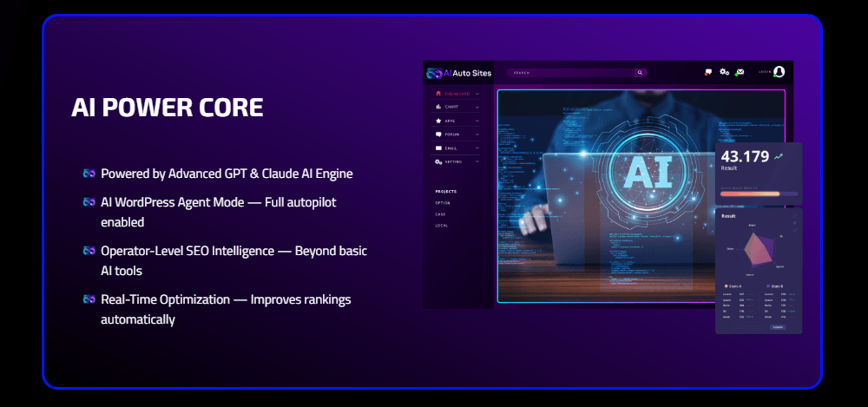Click bullet icon beside Powered by Advanced GPT
This screenshot has height=407, width=868.
coord(89,174)
